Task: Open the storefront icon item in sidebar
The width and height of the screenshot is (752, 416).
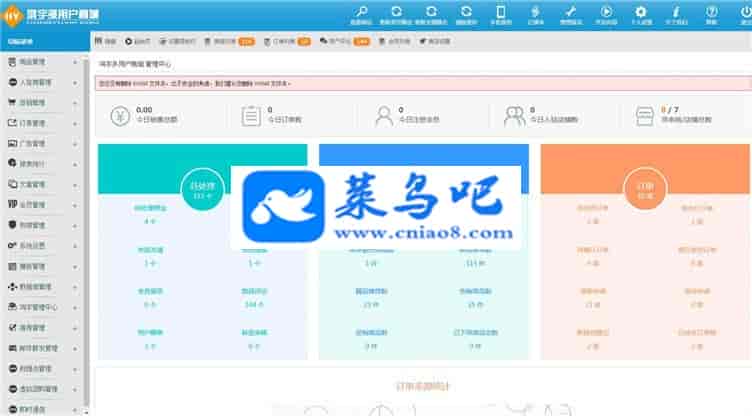Action: (12, 307)
